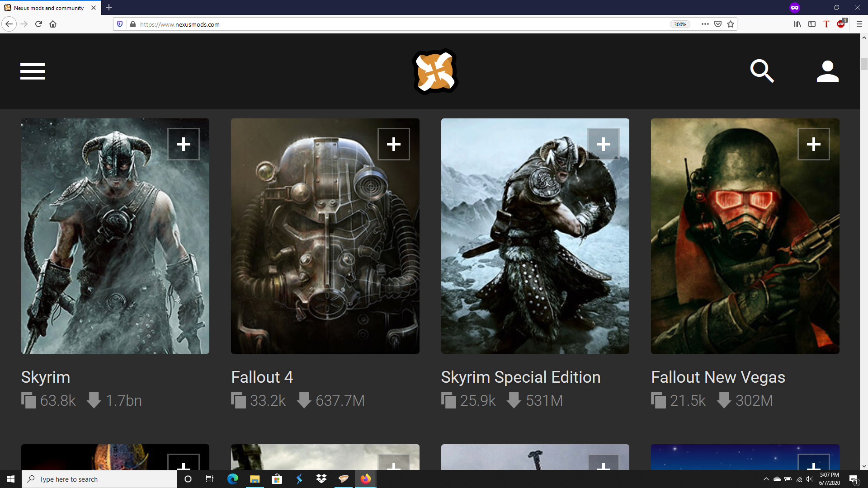
Task: Switch to Firefox on the taskbar
Action: (365, 479)
